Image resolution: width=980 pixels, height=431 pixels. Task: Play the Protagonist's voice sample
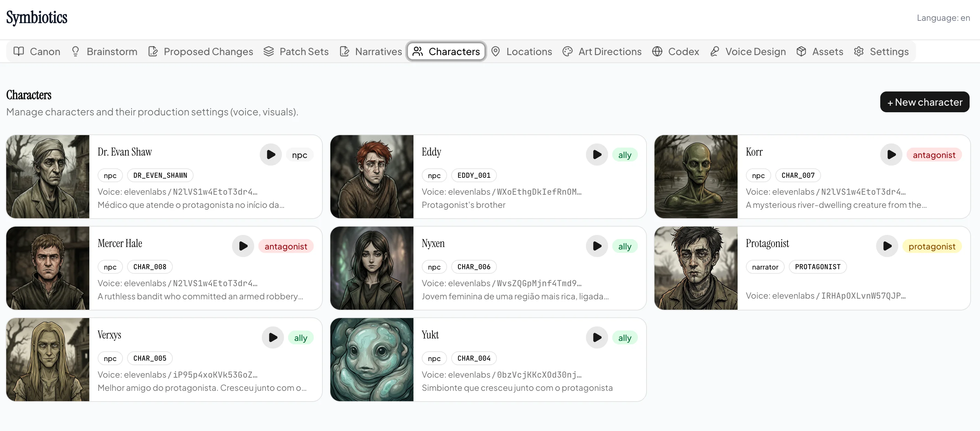[x=887, y=246]
